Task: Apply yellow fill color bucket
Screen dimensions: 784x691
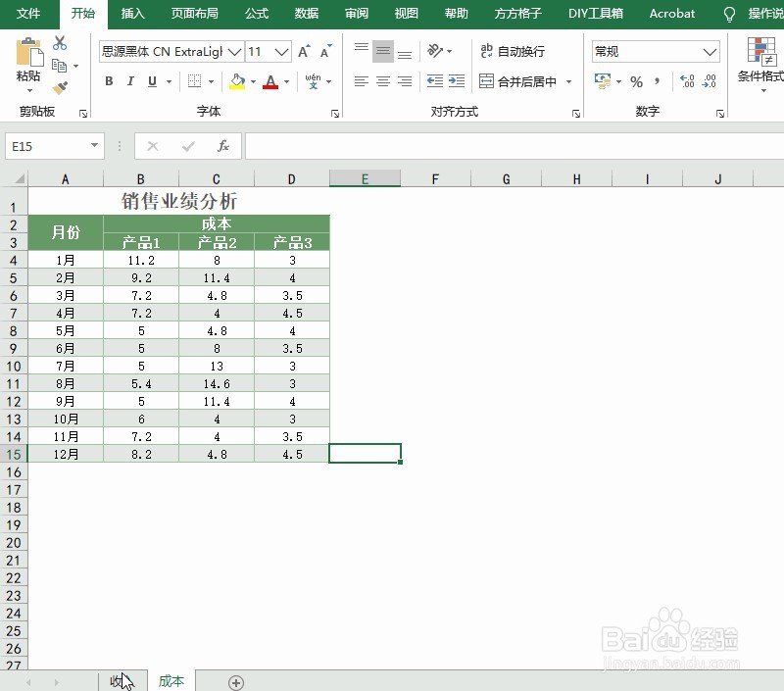Action: pyautogui.click(x=237, y=81)
